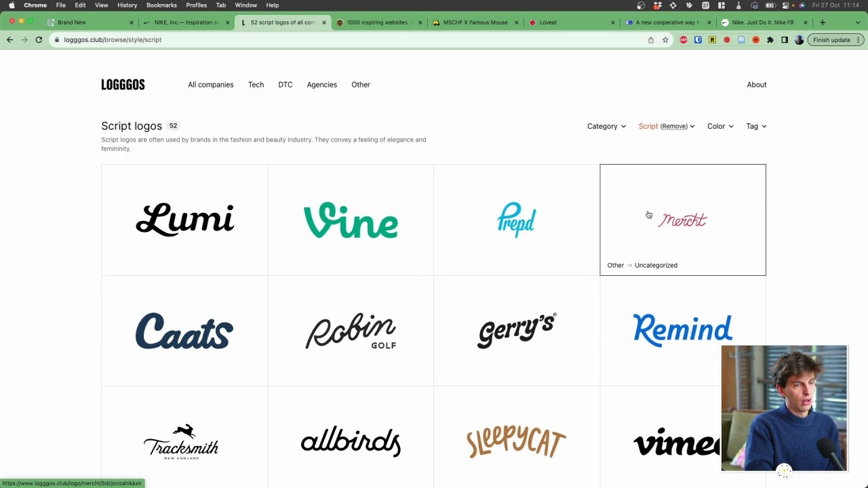Switch to the Brand New tab
The height and width of the screenshot is (488, 868).
91,22
